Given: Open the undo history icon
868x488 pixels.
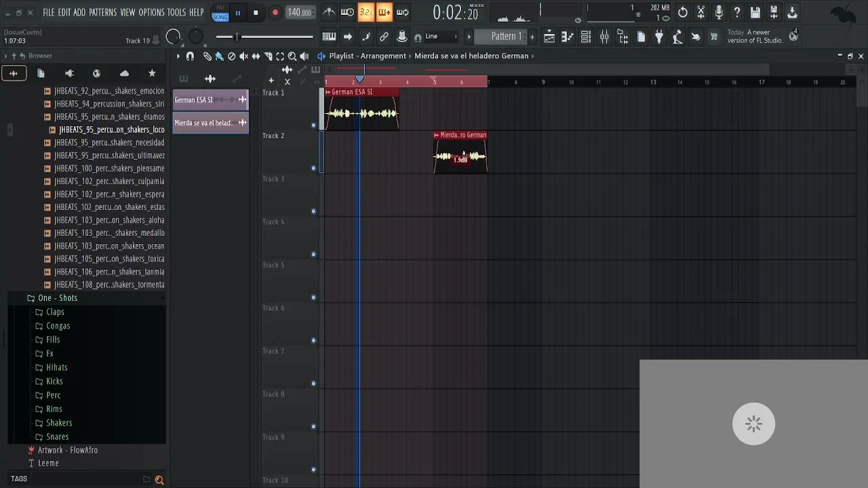Looking at the screenshot, I should tap(683, 12).
